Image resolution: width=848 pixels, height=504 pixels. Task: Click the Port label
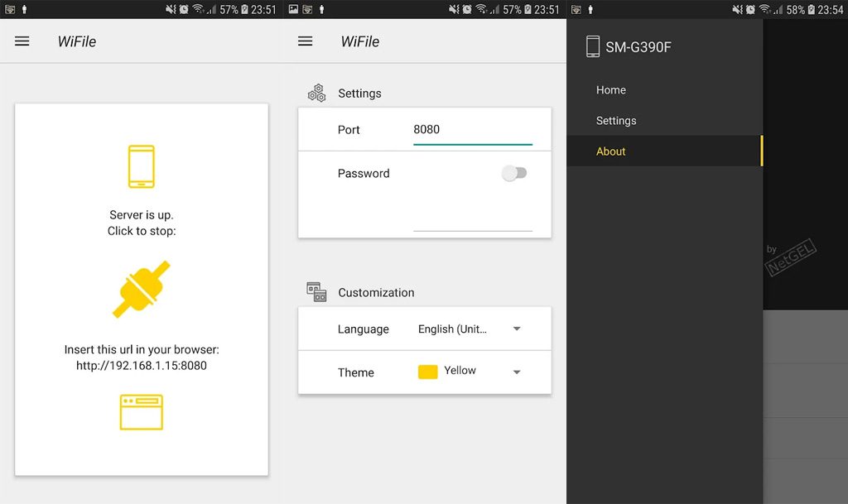349,130
